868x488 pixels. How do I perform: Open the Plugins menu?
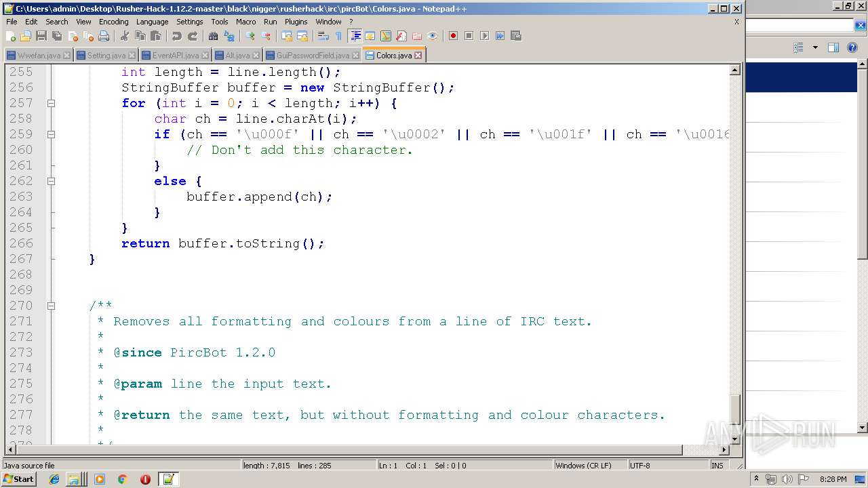(x=296, y=22)
